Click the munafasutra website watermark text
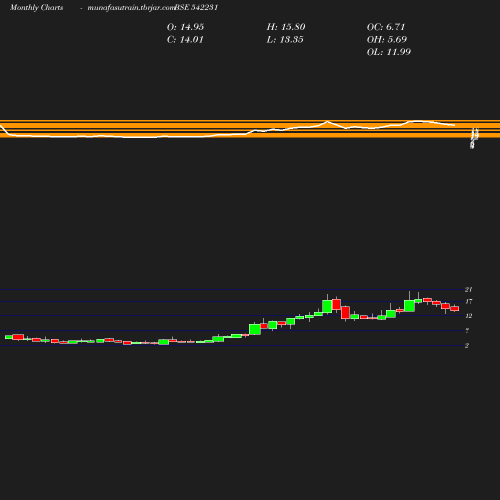This screenshot has height=500, width=500. [x=131, y=8]
